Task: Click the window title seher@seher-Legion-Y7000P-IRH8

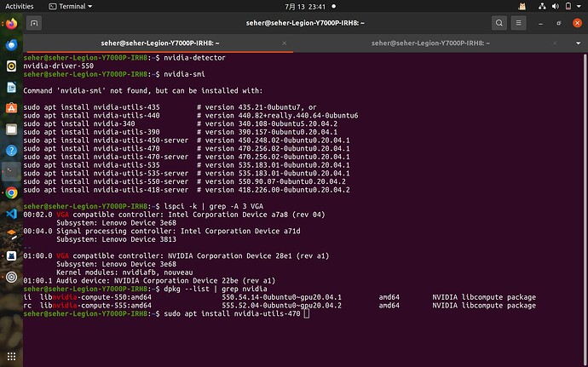Action: [x=305, y=23]
